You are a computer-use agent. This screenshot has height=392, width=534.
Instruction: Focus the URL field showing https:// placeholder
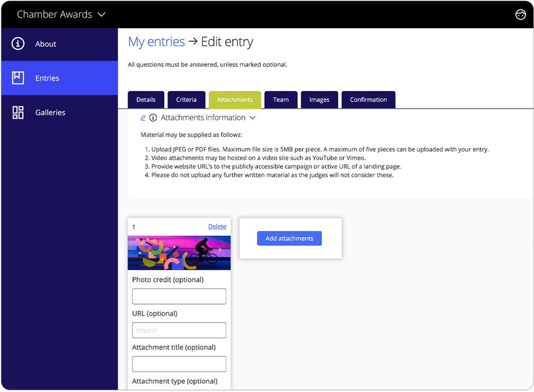(179, 330)
